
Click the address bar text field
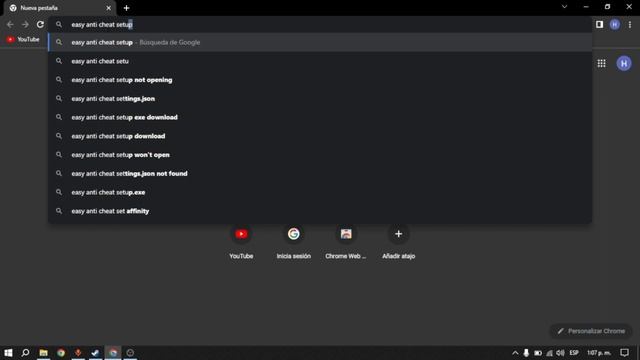320,24
